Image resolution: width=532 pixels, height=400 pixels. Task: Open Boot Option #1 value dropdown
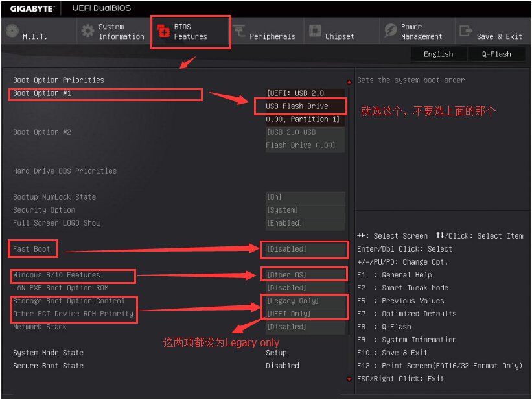[305, 106]
